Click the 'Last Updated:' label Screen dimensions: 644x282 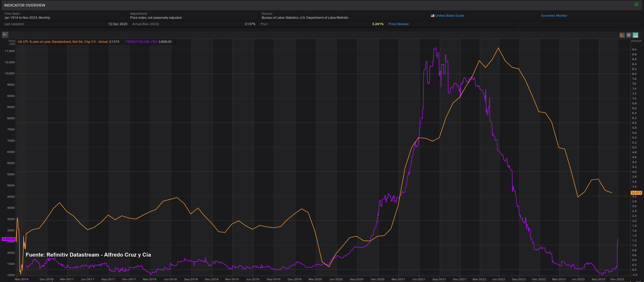[x=14, y=24]
